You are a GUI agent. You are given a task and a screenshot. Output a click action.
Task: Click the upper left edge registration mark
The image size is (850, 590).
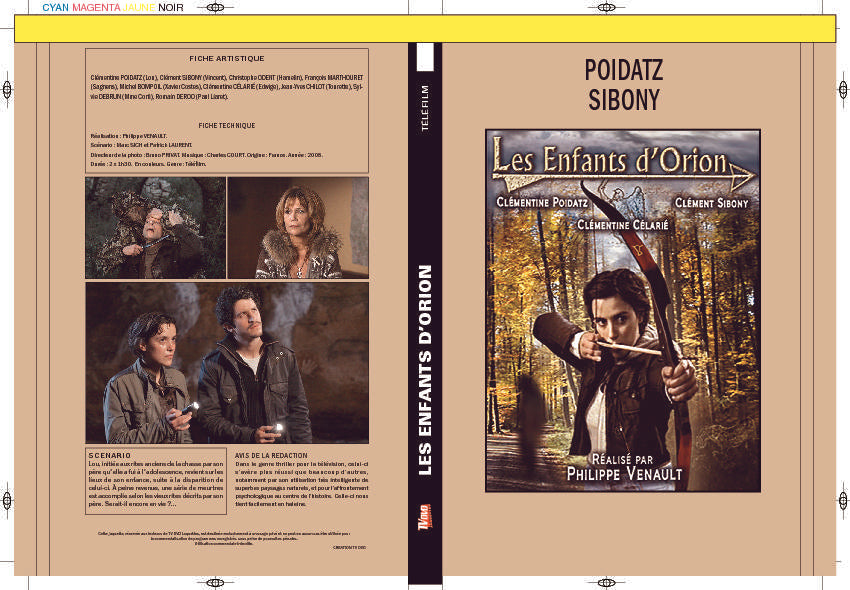[7, 89]
